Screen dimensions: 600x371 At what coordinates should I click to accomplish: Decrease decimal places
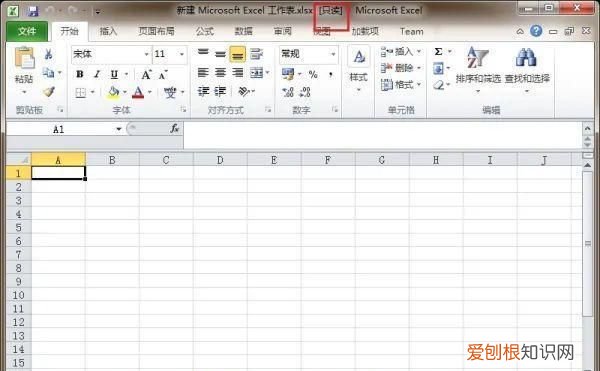pos(305,92)
